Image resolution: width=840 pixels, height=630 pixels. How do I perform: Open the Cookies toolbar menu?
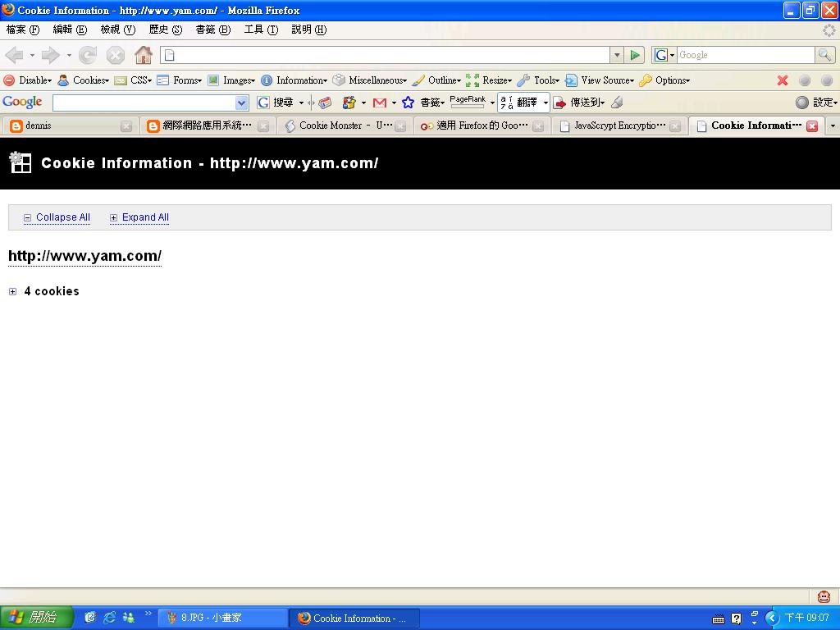click(84, 80)
